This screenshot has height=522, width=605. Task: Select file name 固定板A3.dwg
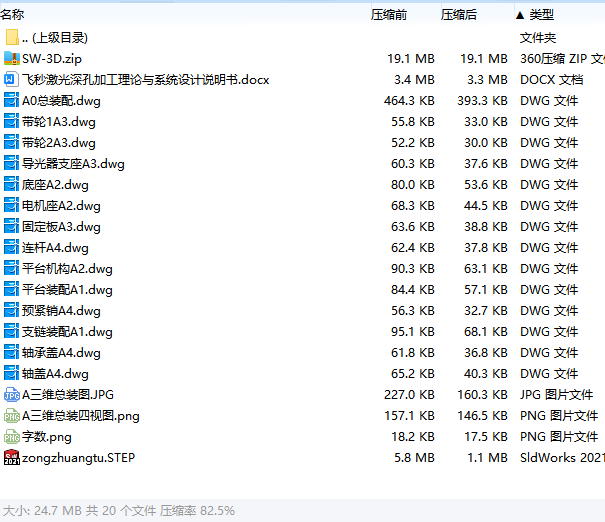[x=61, y=226]
